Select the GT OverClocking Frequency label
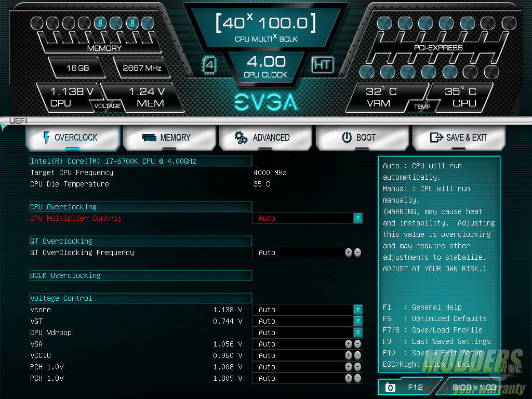The image size is (532, 399). tap(82, 252)
